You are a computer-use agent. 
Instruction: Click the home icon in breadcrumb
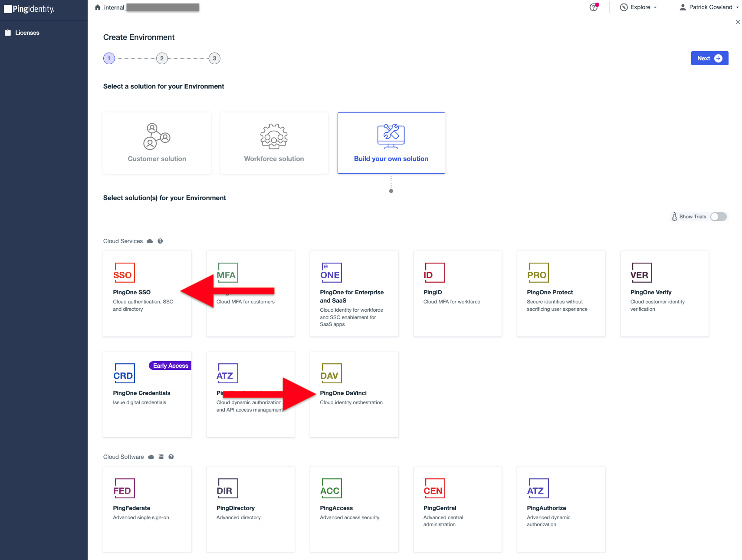[98, 7]
